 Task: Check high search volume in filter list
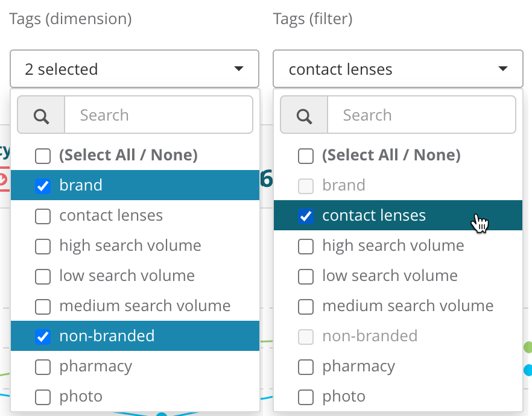click(x=306, y=246)
